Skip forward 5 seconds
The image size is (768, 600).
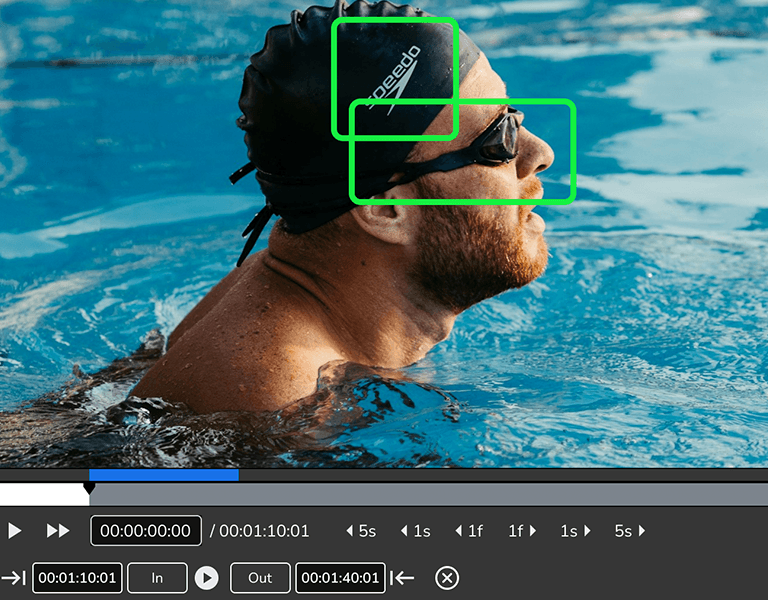tap(630, 531)
